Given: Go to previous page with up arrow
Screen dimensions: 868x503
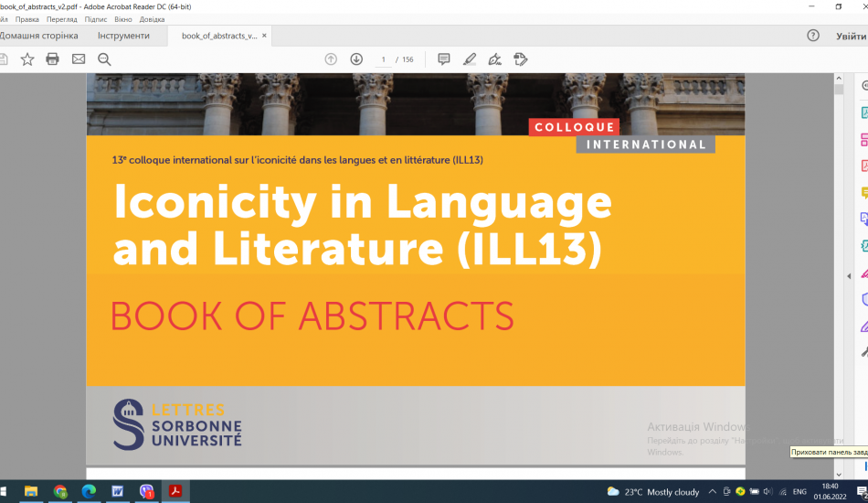Looking at the screenshot, I should click(331, 59).
